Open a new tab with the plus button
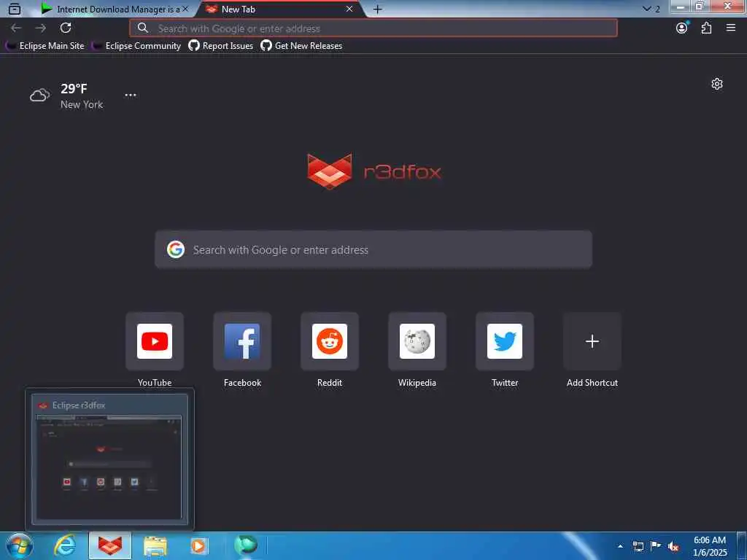The height and width of the screenshot is (560, 747). (x=377, y=9)
